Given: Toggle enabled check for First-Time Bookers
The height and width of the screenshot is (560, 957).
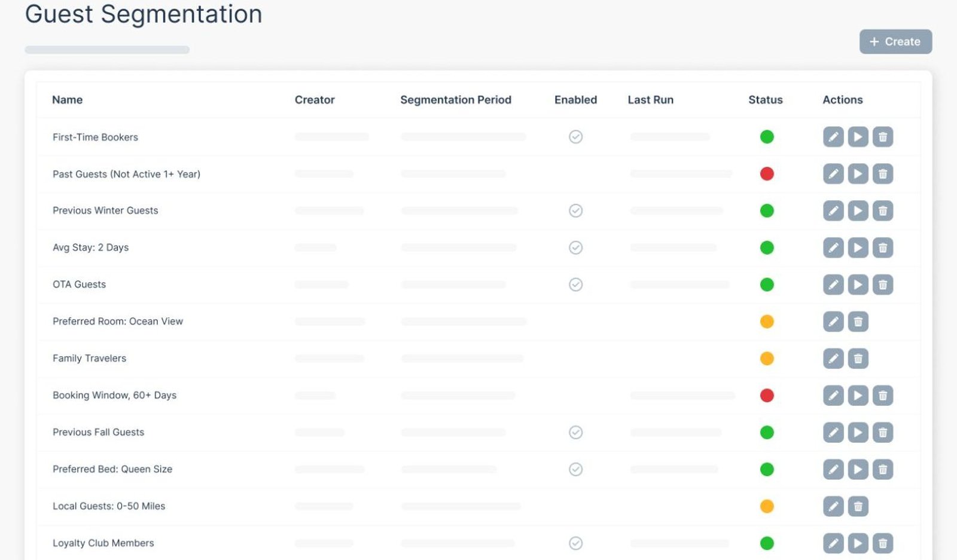Looking at the screenshot, I should click(x=575, y=137).
